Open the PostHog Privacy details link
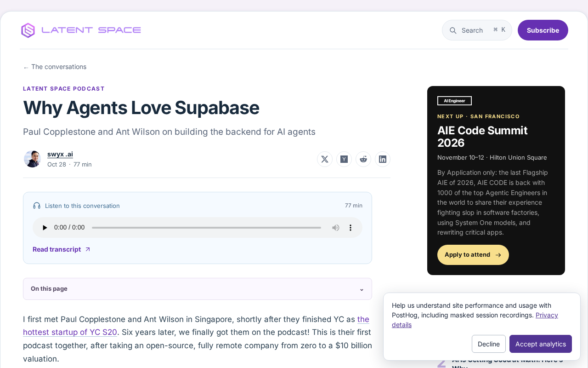This screenshot has height=368, width=588. tap(475, 320)
